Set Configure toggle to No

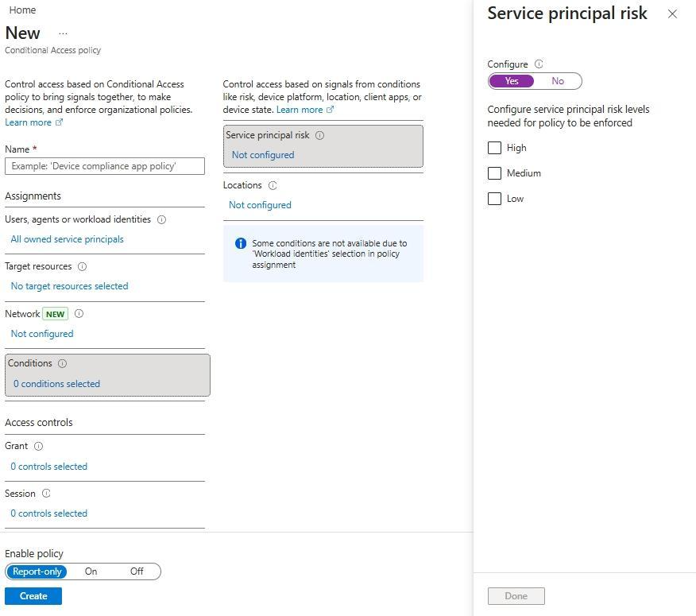click(x=558, y=81)
